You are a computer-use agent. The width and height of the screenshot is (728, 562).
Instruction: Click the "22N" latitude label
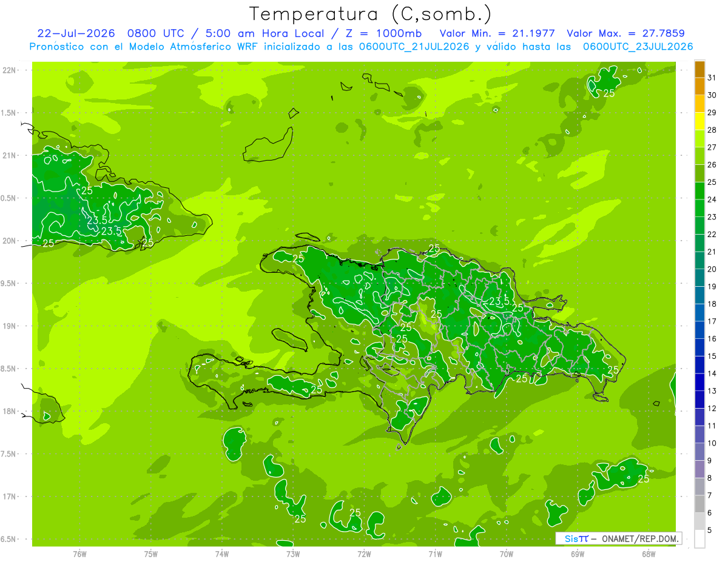click(x=9, y=70)
